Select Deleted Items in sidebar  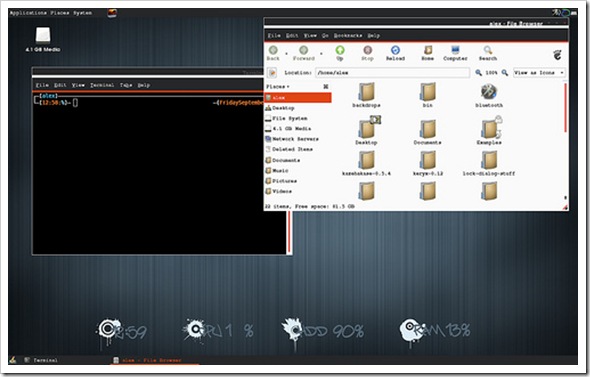[x=298, y=149]
